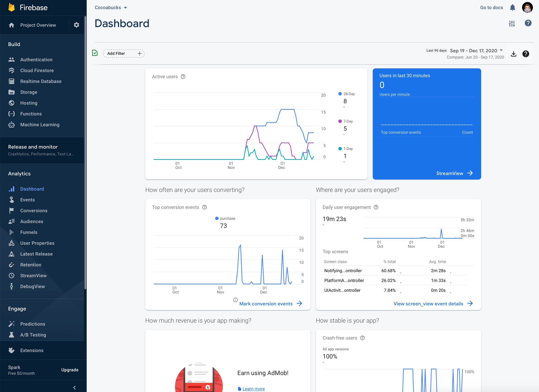Image resolution: width=539 pixels, height=392 pixels.
Task: Expand the Engage section header
Action: point(17,309)
